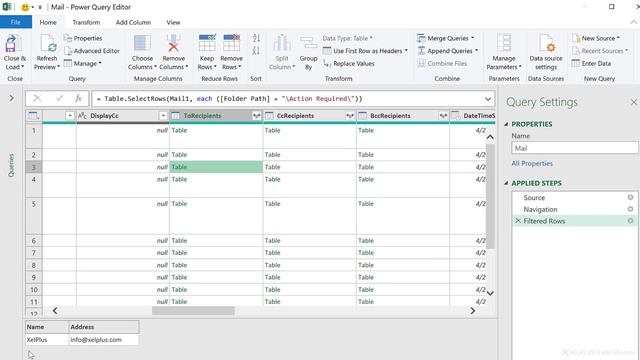Click Enter Data

click(x=591, y=64)
